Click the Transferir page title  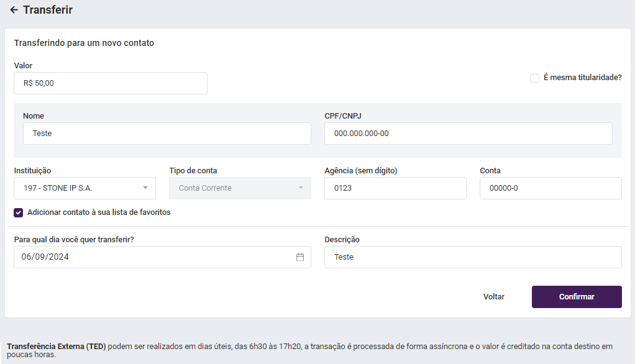(x=48, y=10)
